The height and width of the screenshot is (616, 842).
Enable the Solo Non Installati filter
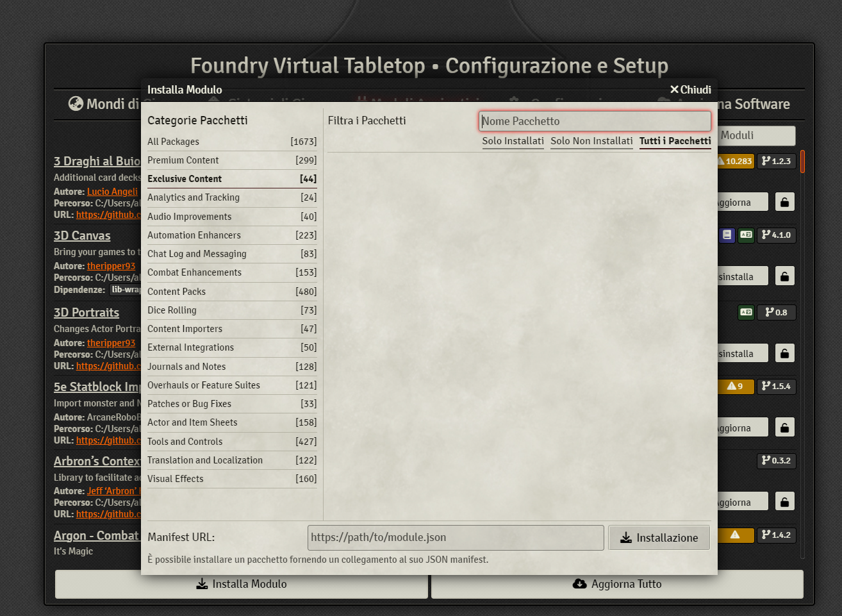(591, 141)
